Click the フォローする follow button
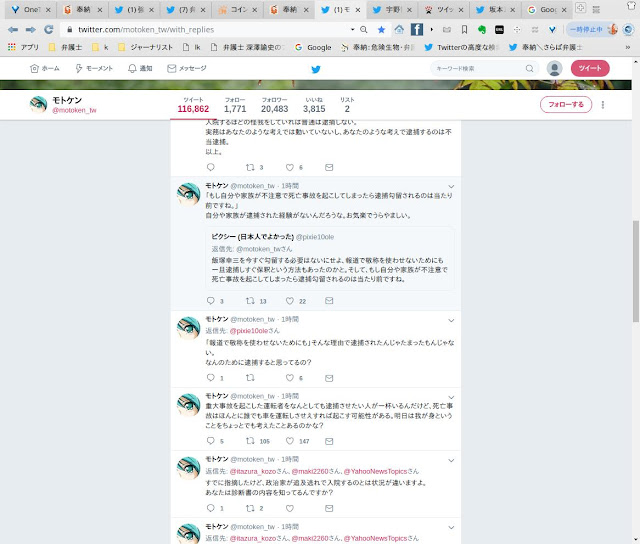 [566, 104]
